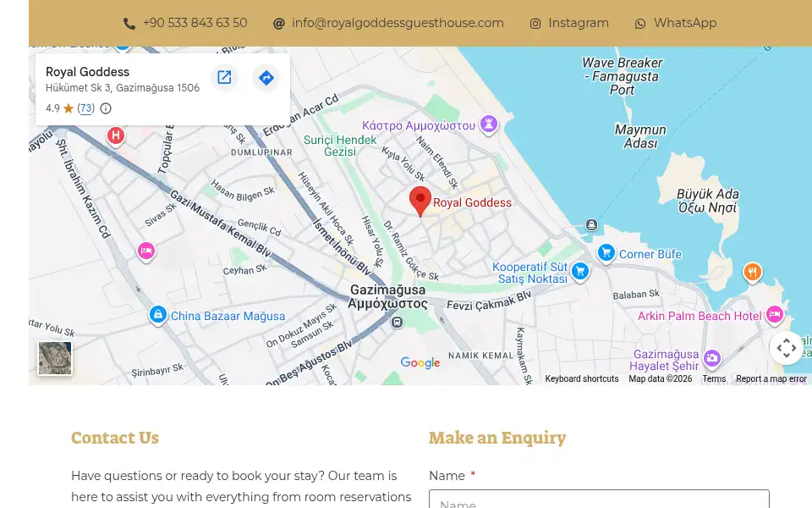Open the Instagram link
The height and width of the screenshot is (508, 812).
(579, 23)
